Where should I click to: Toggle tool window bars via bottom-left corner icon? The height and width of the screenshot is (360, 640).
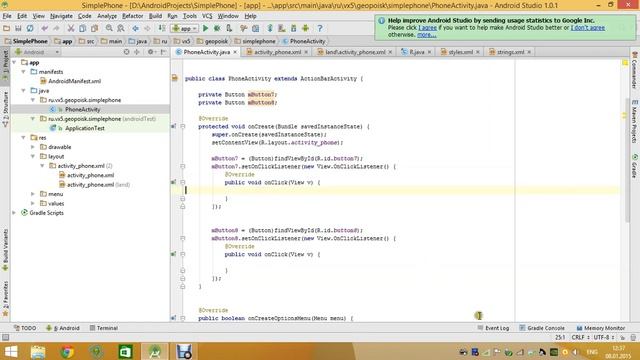point(5,338)
